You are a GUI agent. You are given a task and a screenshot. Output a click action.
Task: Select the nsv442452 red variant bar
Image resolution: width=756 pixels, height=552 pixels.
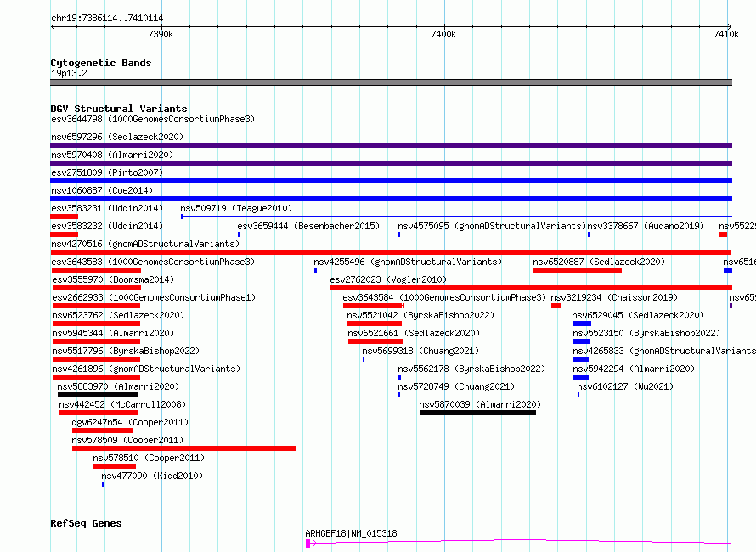click(99, 413)
